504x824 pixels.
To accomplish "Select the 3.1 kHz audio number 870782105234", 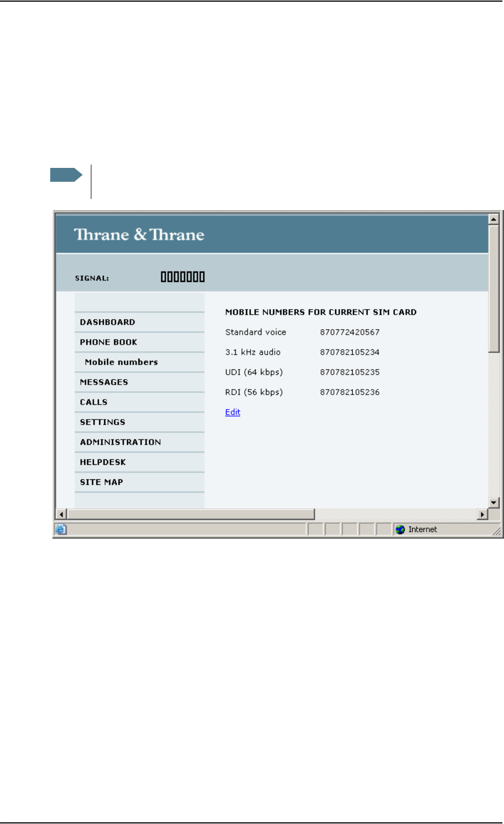I will pos(350,352).
